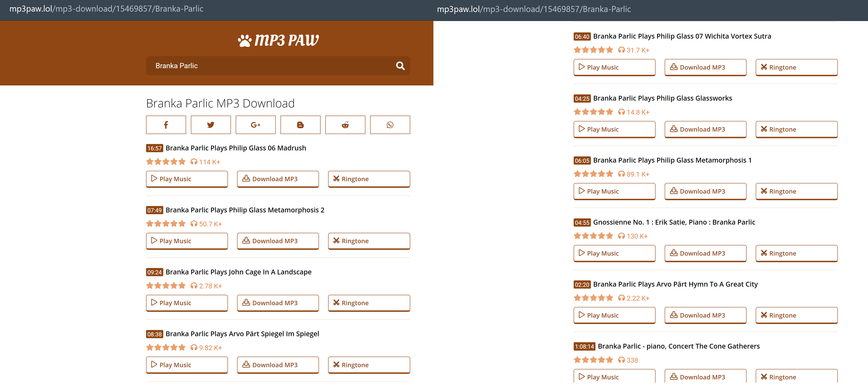This screenshot has width=868, height=386.
Task: Click star rating of Glassworks
Action: coord(593,112)
